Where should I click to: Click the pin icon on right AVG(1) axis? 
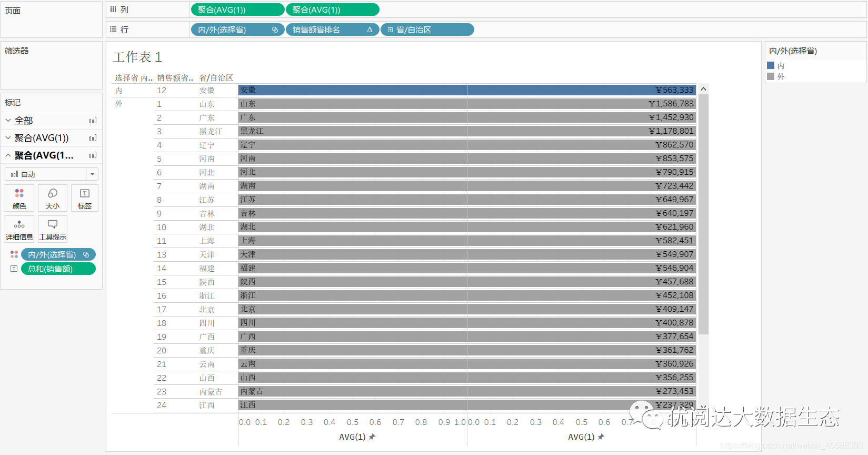(x=601, y=437)
